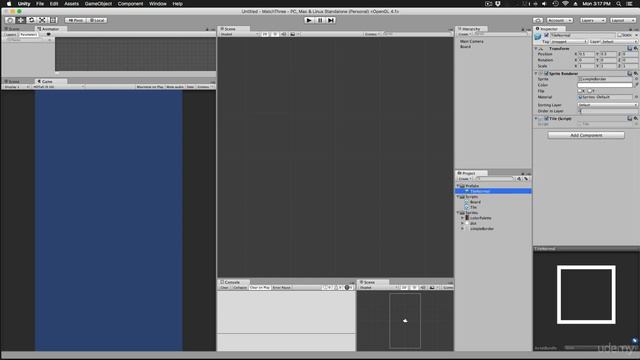Open the Sprite Renderer gear settings icon
Image resolution: width=640 pixels, height=360 pixels.
[x=636, y=73]
